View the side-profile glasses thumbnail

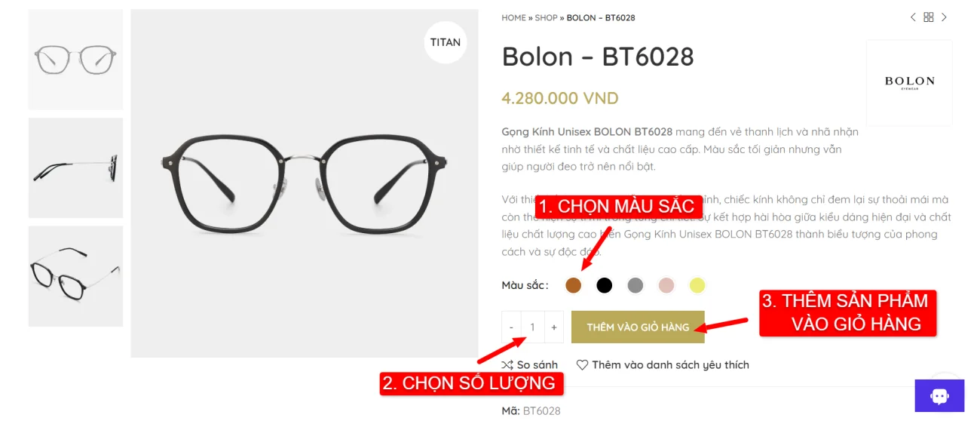click(75, 167)
